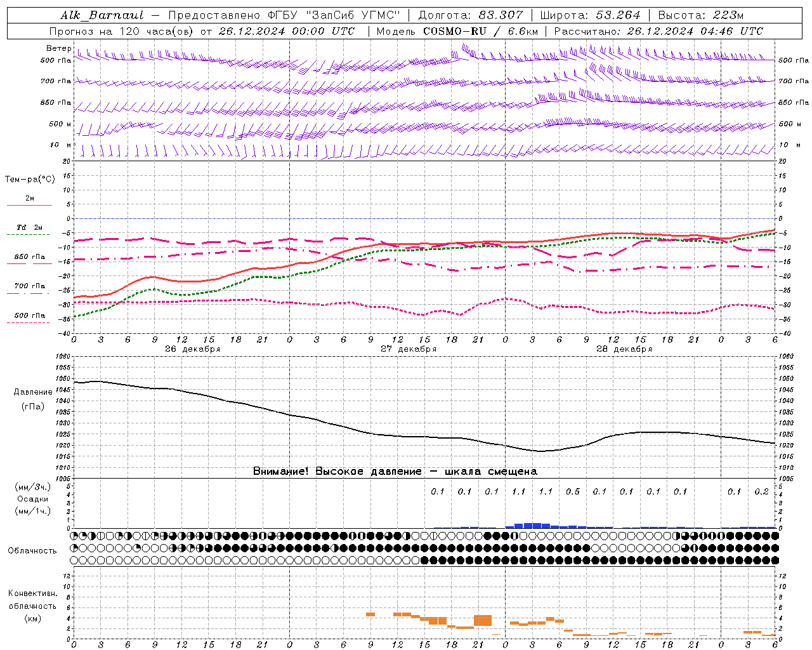This screenshot has height=650, width=812.
Task: Click the '500 м' wind level label on left axis
Action: click(60, 124)
